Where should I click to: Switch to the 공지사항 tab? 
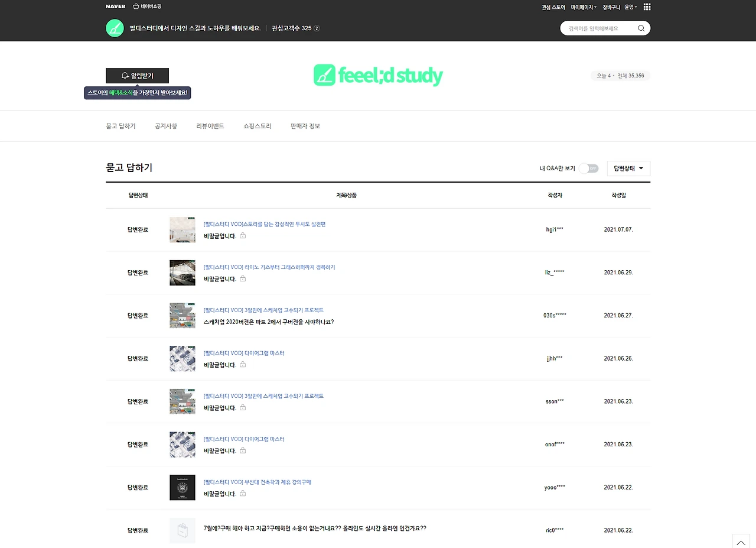coord(165,126)
